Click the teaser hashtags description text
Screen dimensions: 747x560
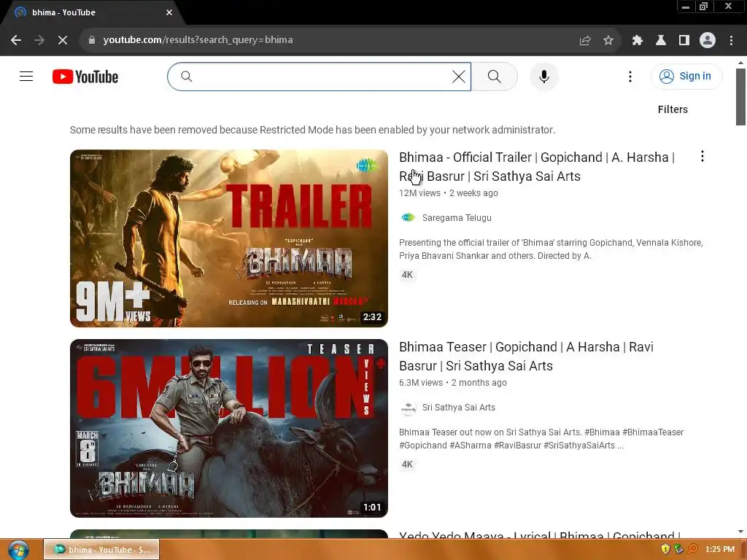(541, 438)
